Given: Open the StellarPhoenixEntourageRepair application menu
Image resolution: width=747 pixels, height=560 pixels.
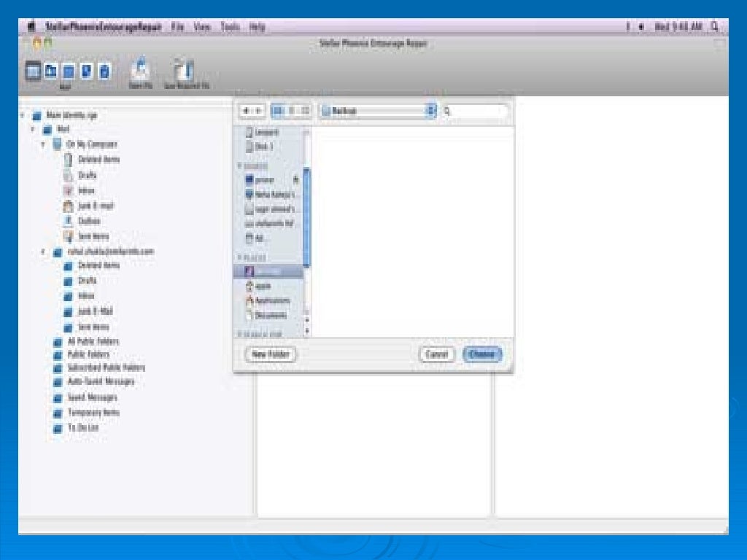Looking at the screenshot, I should point(104,27).
